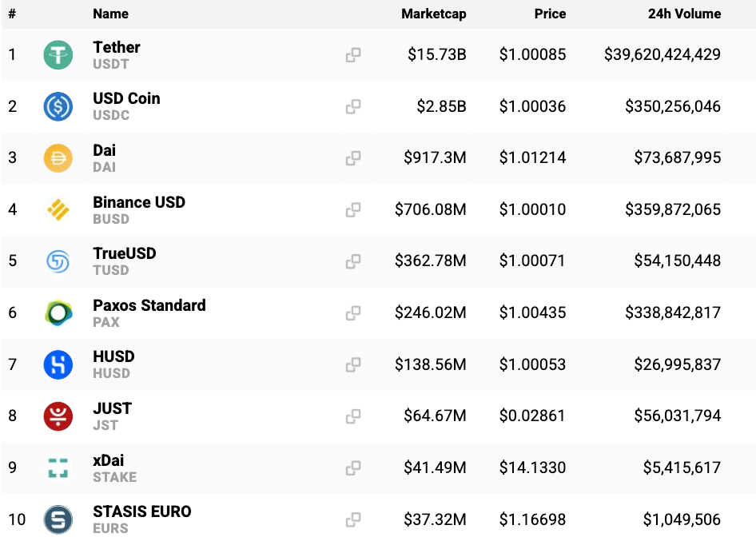Click the USD Coin logo icon
756x545 pixels.
pos(58,106)
